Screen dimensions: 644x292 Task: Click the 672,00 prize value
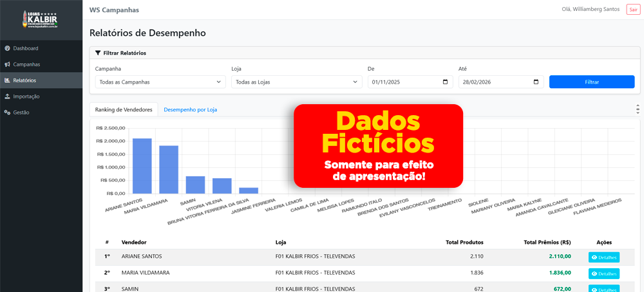[x=562, y=289]
